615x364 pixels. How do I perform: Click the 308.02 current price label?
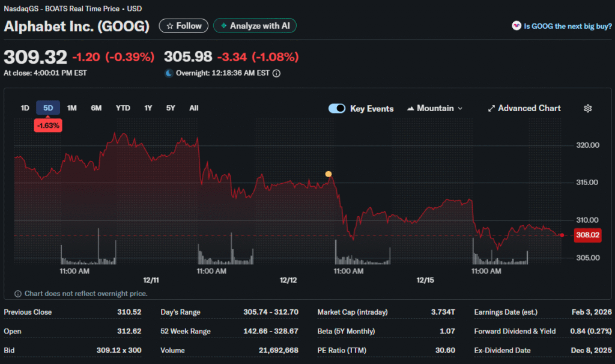(587, 235)
